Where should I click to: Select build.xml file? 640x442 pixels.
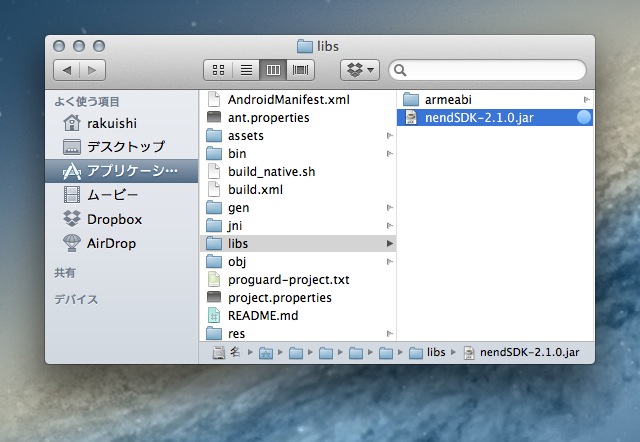pyautogui.click(x=298, y=189)
